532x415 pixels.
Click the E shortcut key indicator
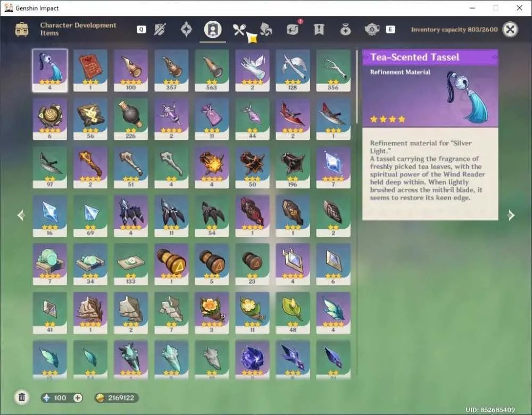pyautogui.click(x=390, y=29)
